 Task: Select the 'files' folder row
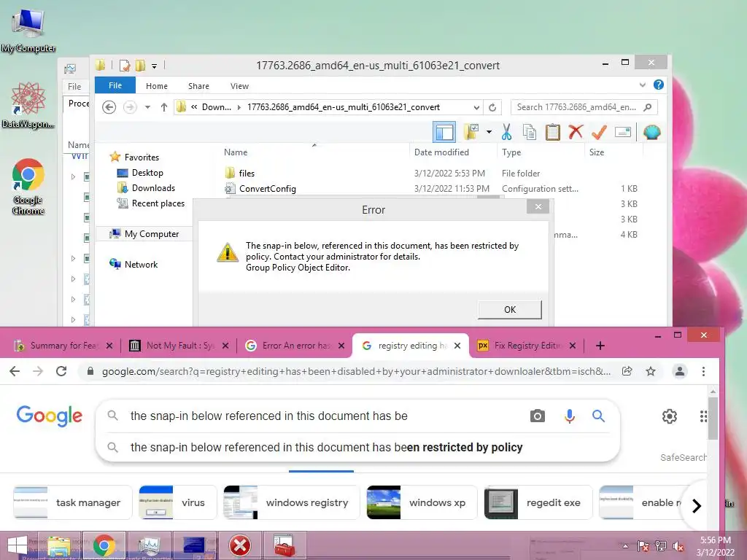[430, 173]
